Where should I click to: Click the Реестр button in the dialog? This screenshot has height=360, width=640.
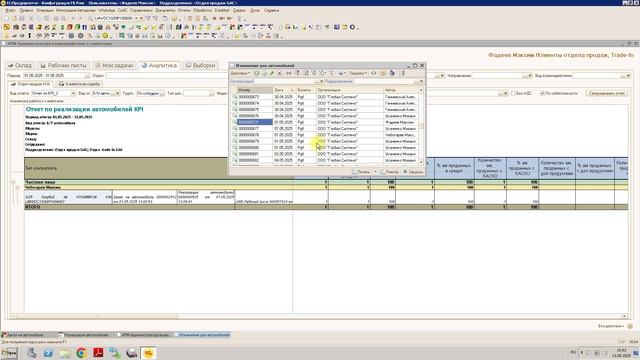(x=389, y=172)
